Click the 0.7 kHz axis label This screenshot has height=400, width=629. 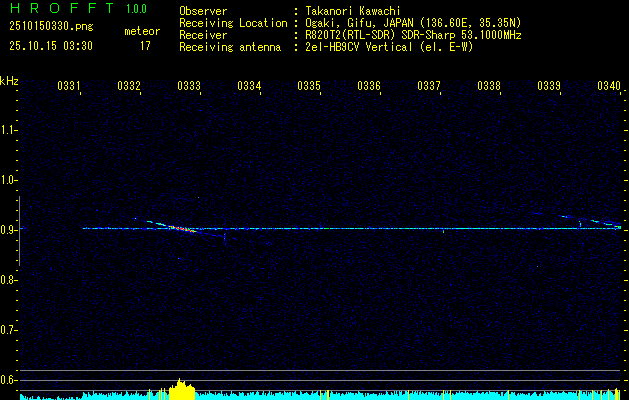(7, 330)
